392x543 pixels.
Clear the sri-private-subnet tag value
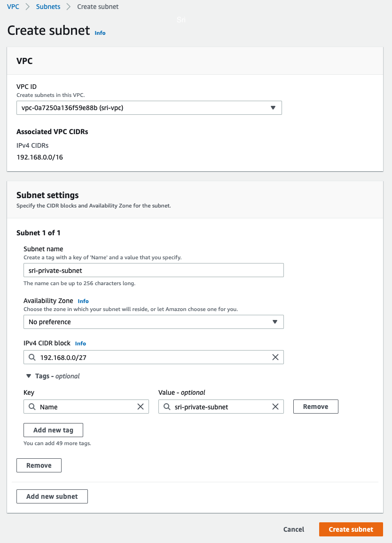pyautogui.click(x=275, y=407)
